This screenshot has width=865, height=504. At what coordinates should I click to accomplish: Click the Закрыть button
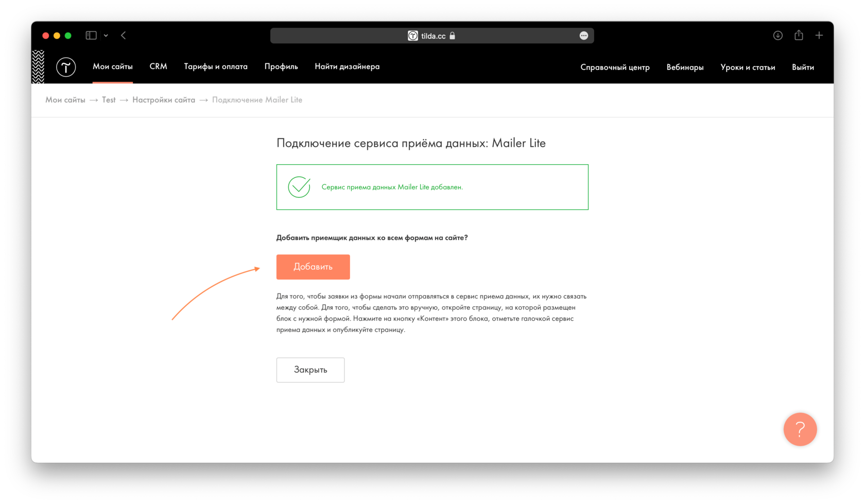310,370
